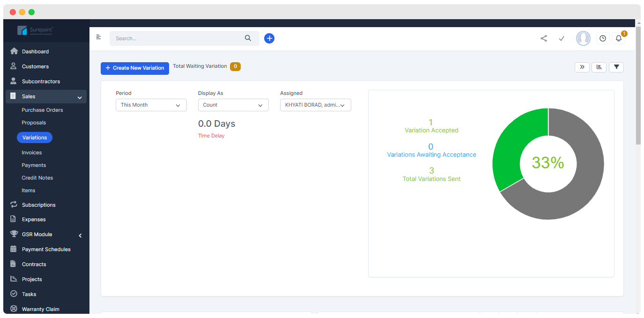644x318 pixels.
Task: Open Credit Notes in Sales submenu
Action: pyautogui.click(x=37, y=178)
